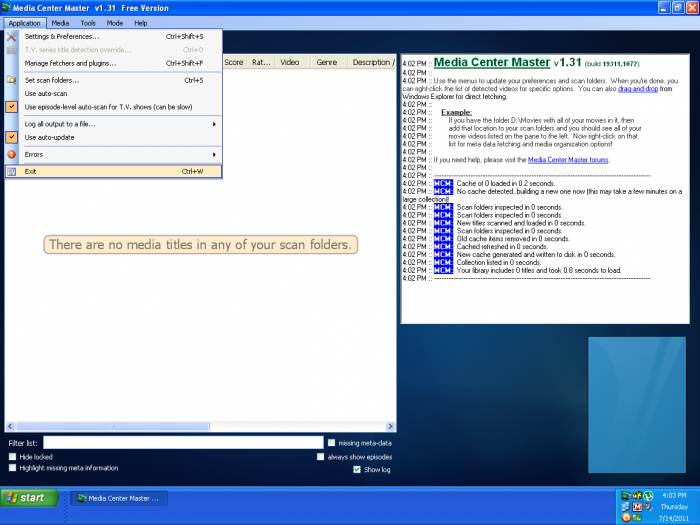This screenshot has width=700, height=525.
Task: Click Media Center Master taskbar button
Action: click(119, 498)
